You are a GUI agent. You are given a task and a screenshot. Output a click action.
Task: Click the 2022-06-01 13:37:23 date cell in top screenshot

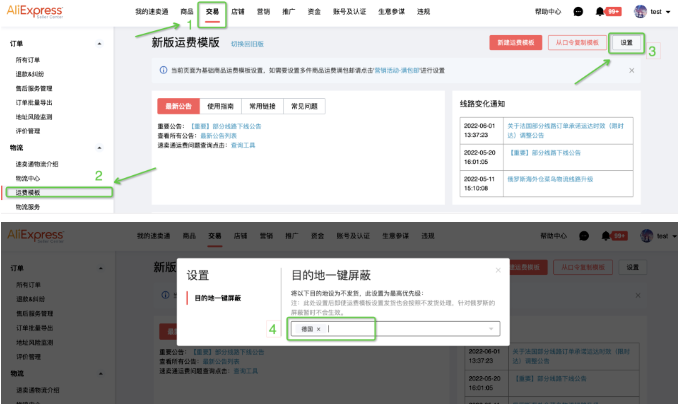481,130
